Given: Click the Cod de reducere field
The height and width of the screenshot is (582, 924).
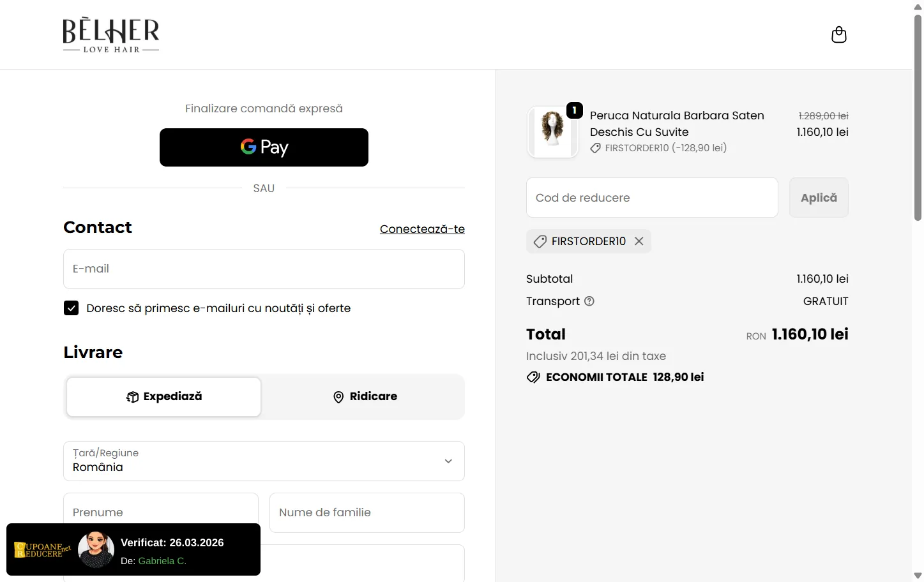Looking at the screenshot, I should click(x=651, y=198).
